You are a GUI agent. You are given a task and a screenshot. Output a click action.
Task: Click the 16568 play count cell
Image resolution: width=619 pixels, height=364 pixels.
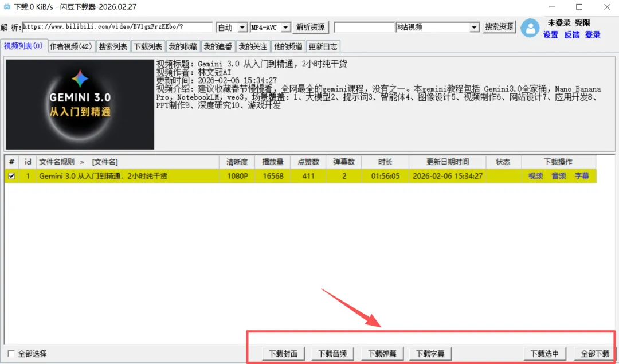273,176
